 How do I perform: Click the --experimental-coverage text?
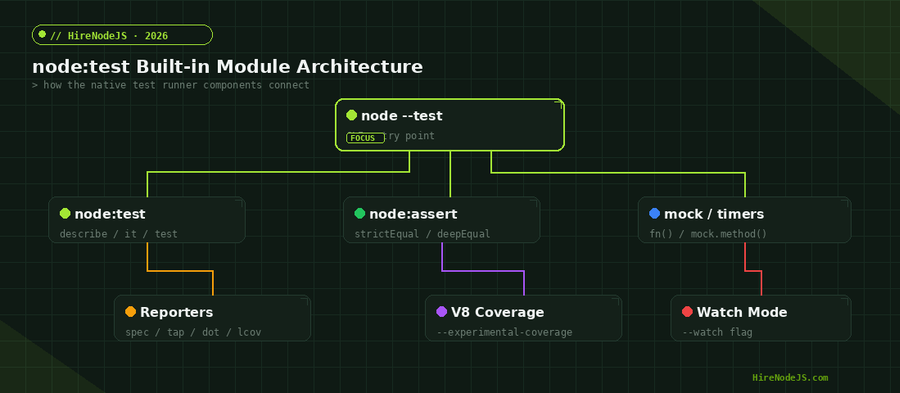[505, 332]
